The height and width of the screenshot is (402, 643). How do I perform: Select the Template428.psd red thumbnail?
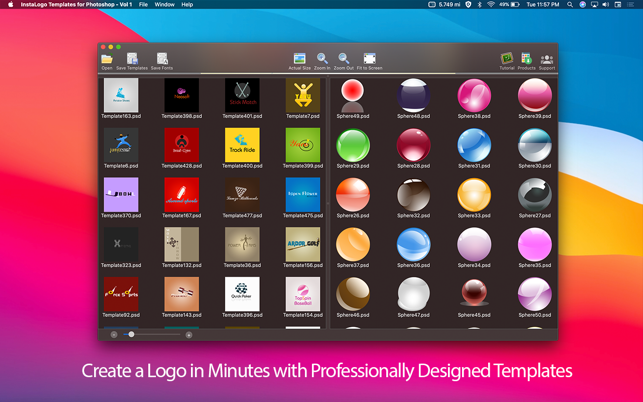[182, 145]
